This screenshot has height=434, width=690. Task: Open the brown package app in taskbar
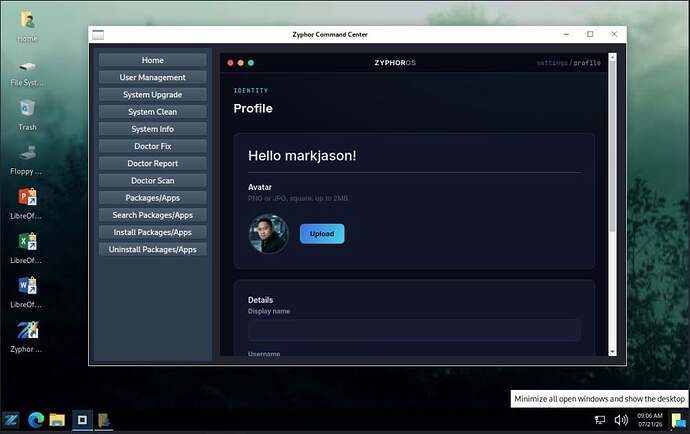point(104,420)
